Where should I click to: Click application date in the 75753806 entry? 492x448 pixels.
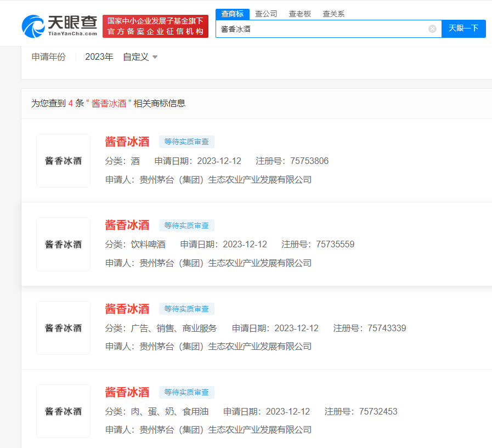219,161
